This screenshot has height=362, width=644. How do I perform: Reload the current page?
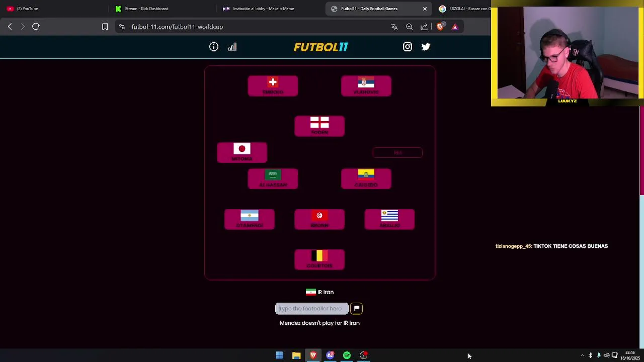(36, 27)
